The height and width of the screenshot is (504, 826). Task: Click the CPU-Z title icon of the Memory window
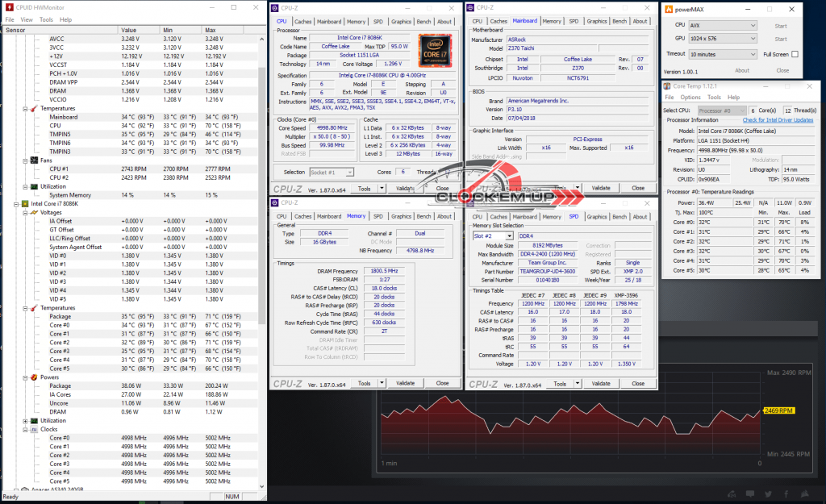[275, 202]
